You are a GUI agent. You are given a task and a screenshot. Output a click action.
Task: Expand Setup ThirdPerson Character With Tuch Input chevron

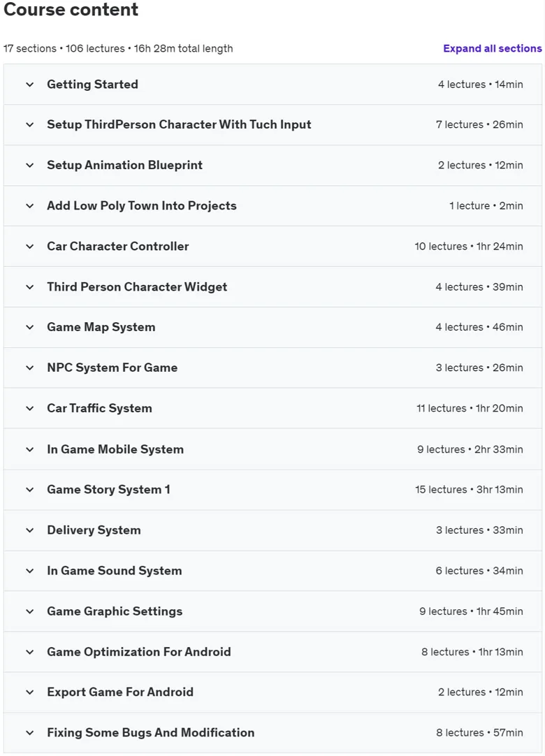[30, 125]
